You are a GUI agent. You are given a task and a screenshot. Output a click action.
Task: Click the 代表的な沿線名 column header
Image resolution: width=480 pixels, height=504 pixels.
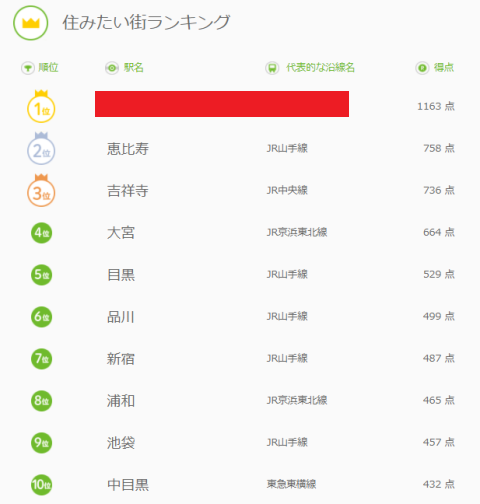pyautogui.click(x=320, y=68)
